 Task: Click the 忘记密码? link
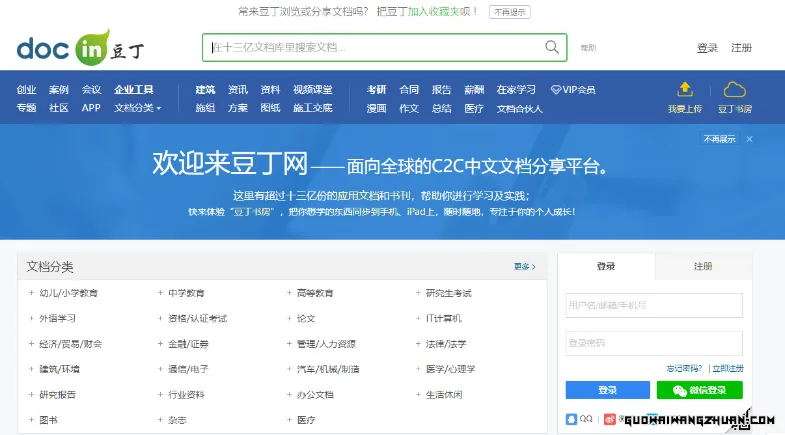coord(684,368)
